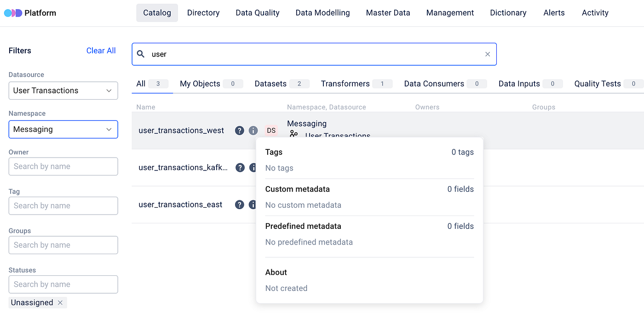Click into the Tag filter search field
This screenshot has height=330, width=644.
[x=63, y=205]
